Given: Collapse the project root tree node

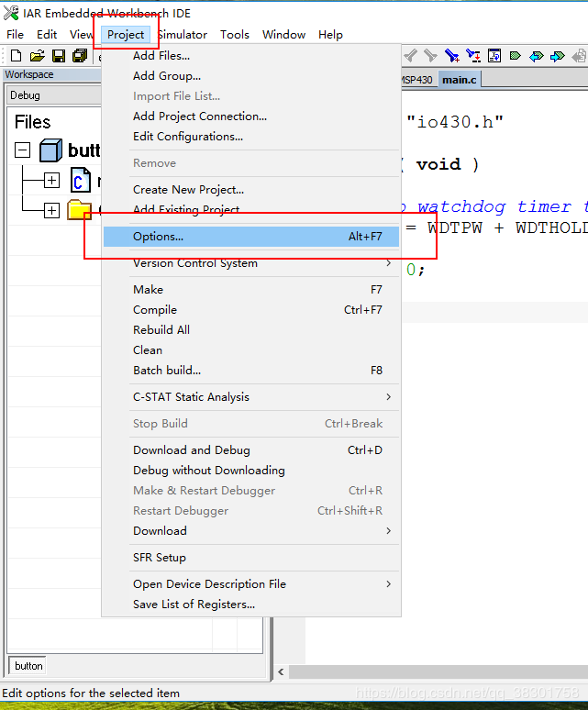Looking at the screenshot, I should point(22,150).
